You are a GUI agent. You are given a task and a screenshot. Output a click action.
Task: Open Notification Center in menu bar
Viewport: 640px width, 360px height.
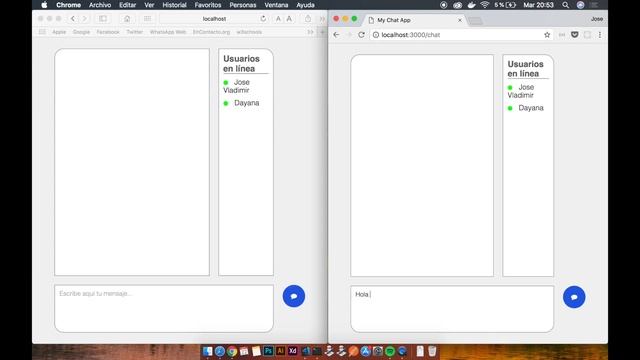tap(594, 5)
